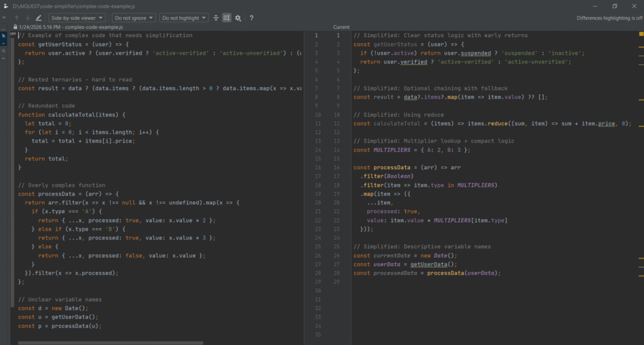This screenshot has width=644, height=345.
Task: Click the next difference down arrow
Action: coord(27,18)
